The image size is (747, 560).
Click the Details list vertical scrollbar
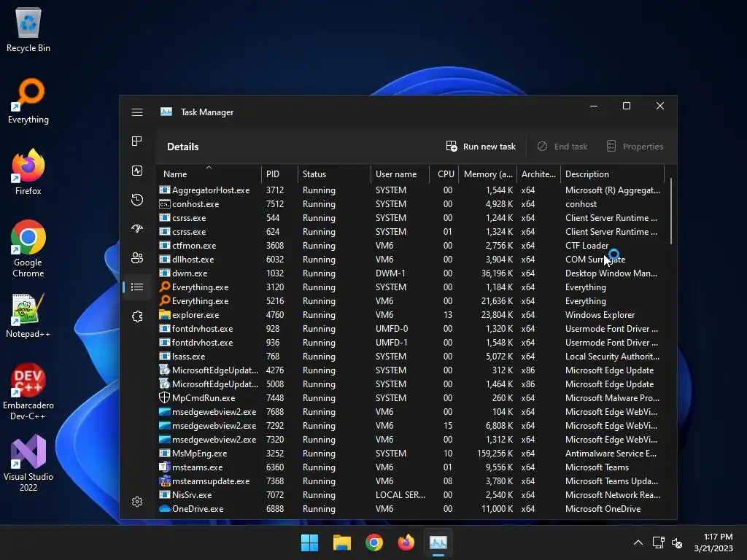click(671, 211)
